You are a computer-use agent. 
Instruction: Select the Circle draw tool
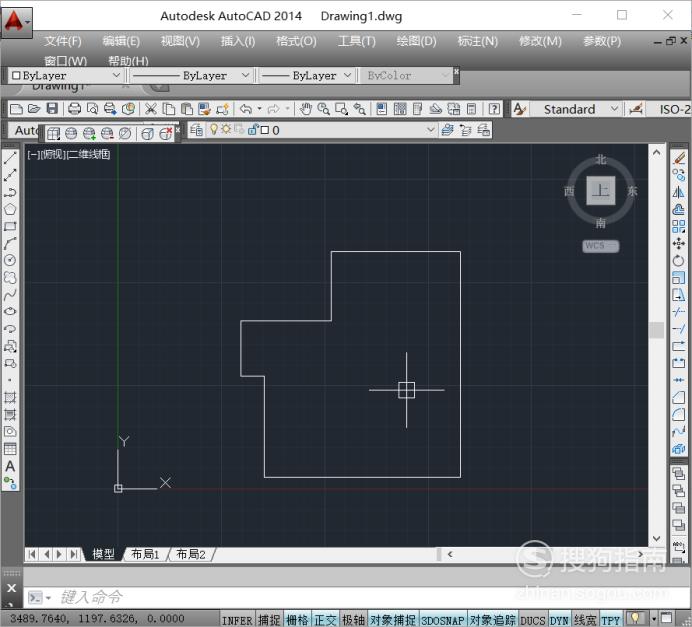[x=10, y=260]
